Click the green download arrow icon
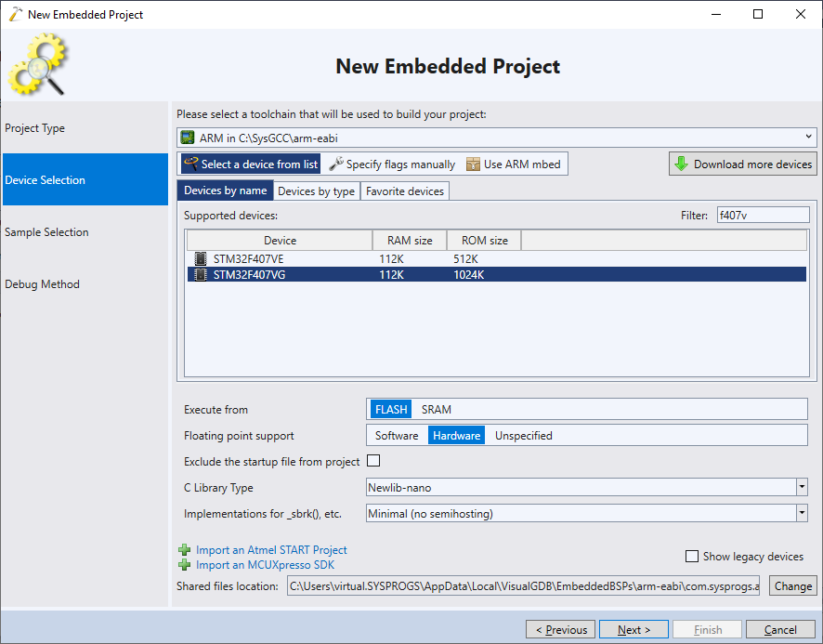This screenshot has width=823, height=644. tap(681, 164)
